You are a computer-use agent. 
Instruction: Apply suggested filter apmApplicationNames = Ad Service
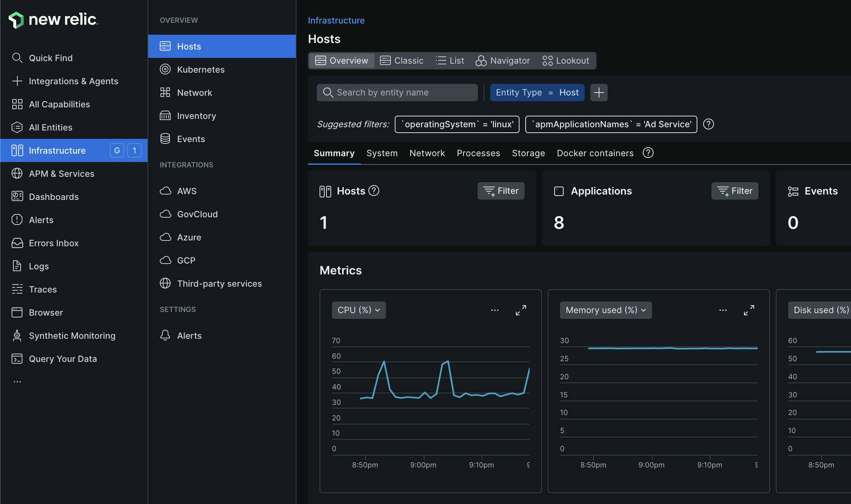coord(611,124)
